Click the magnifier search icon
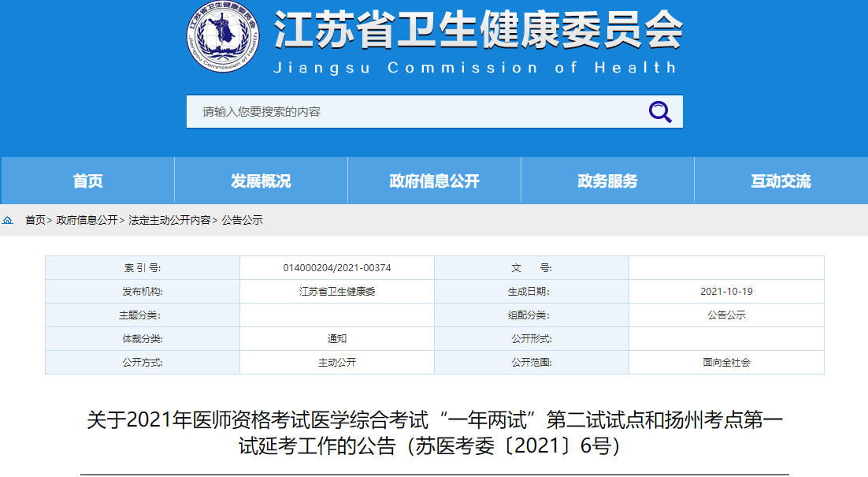This screenshot has height=477, width=868. click(660, 112)
